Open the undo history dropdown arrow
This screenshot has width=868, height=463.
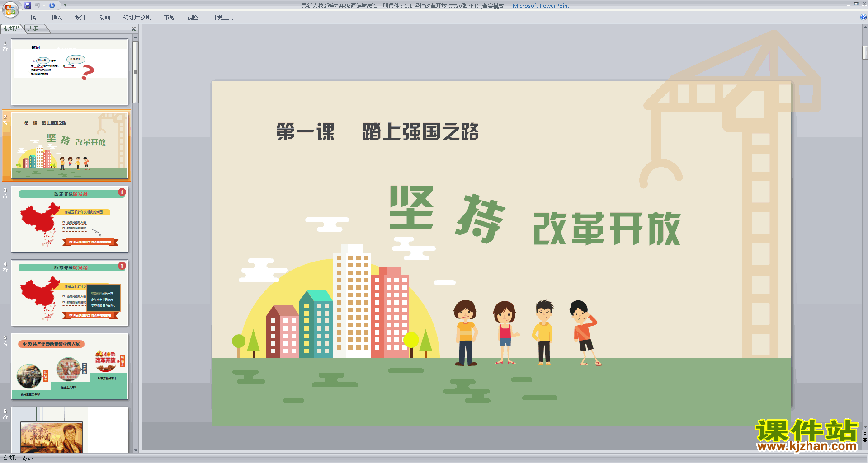[44, 5]
